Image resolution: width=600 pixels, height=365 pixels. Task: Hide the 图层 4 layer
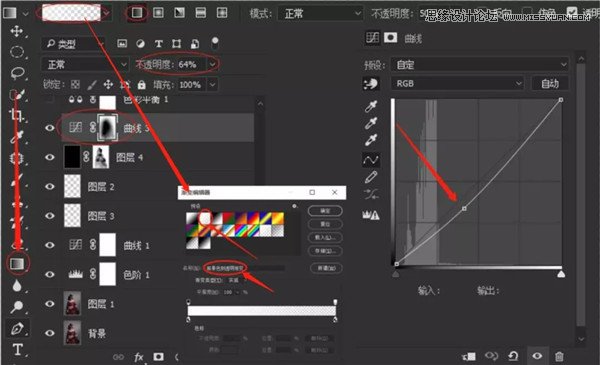pos(50,157)
